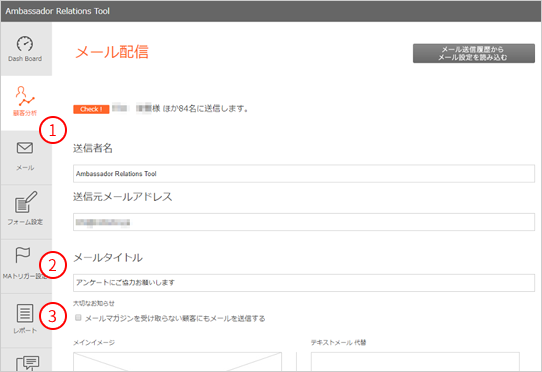Load mail settings from send history button
Viewport: 542px width, 372px height.
click(474, 53)
